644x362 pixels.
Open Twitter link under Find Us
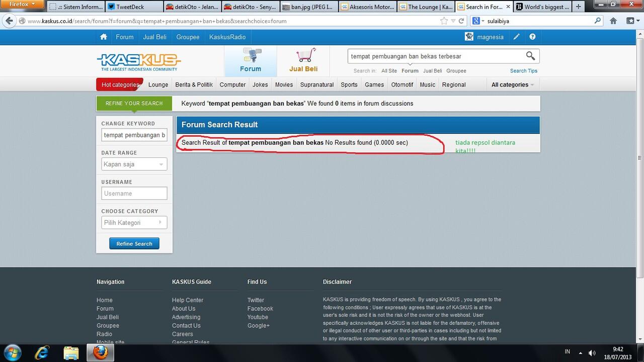click(x=256, y=300)
